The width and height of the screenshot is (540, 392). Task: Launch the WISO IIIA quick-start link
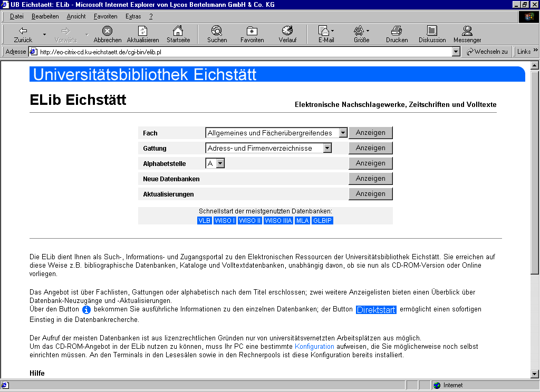pyautogui.click(x=278, y=221)
